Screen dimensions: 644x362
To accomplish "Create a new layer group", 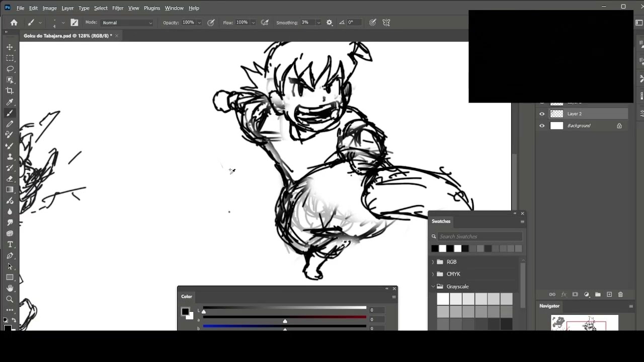I will point(598,295).
